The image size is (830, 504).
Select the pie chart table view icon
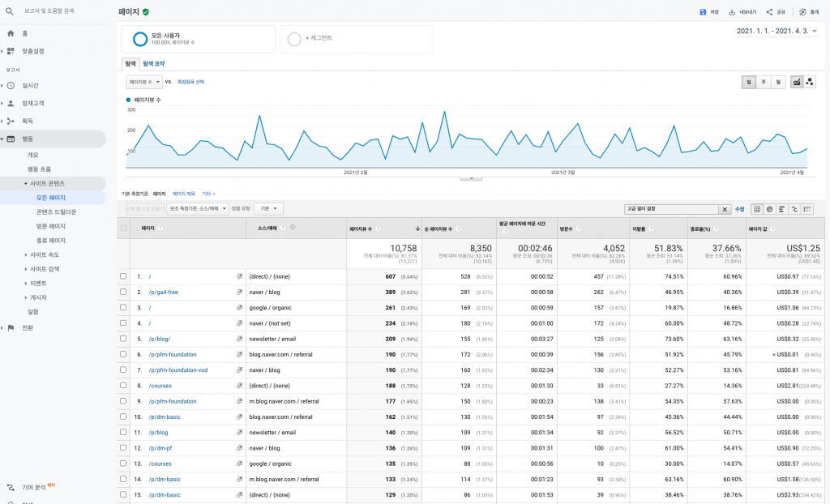coord(770,209)
